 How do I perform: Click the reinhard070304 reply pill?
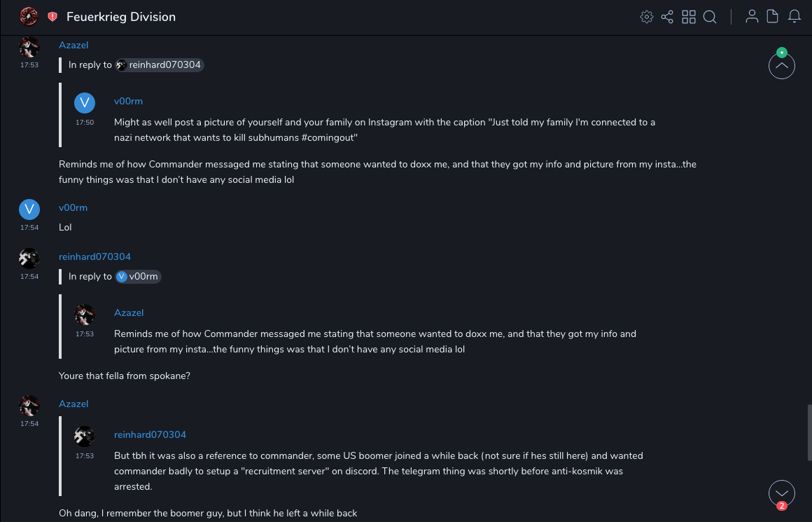click(160, 65)
